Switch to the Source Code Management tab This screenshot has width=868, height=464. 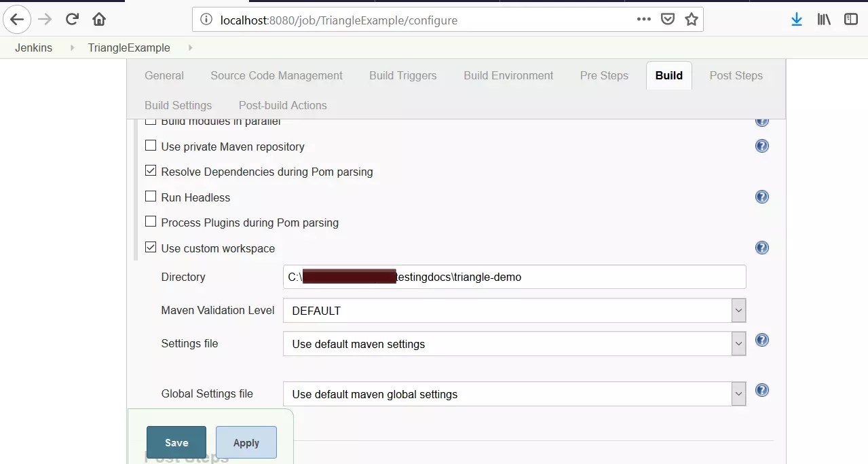click(276, 75)
